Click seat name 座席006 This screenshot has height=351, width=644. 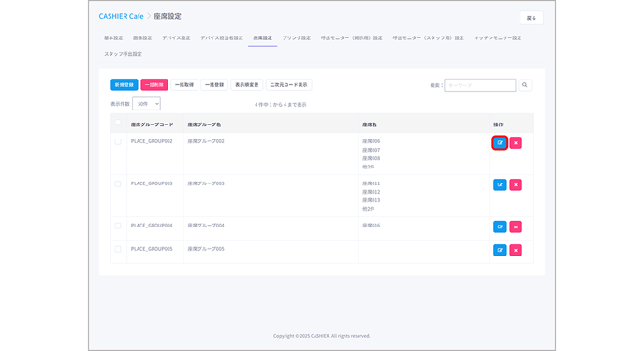(x=372, y=141)
